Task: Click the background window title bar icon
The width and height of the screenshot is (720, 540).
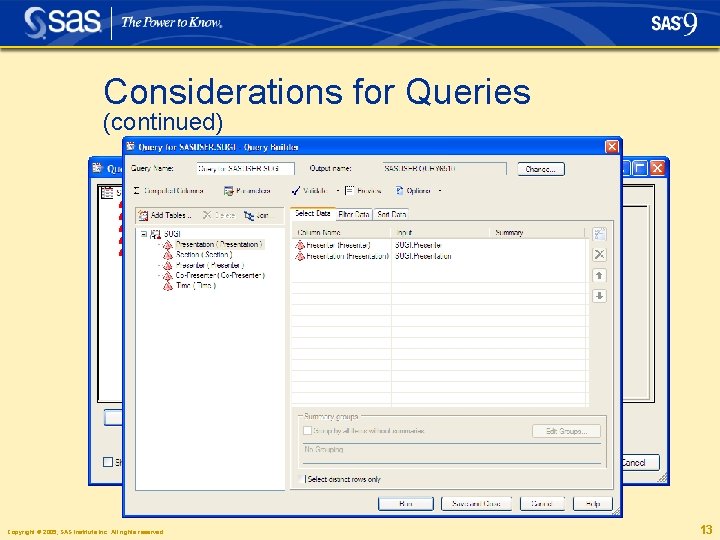Action: tap(97, 168)
